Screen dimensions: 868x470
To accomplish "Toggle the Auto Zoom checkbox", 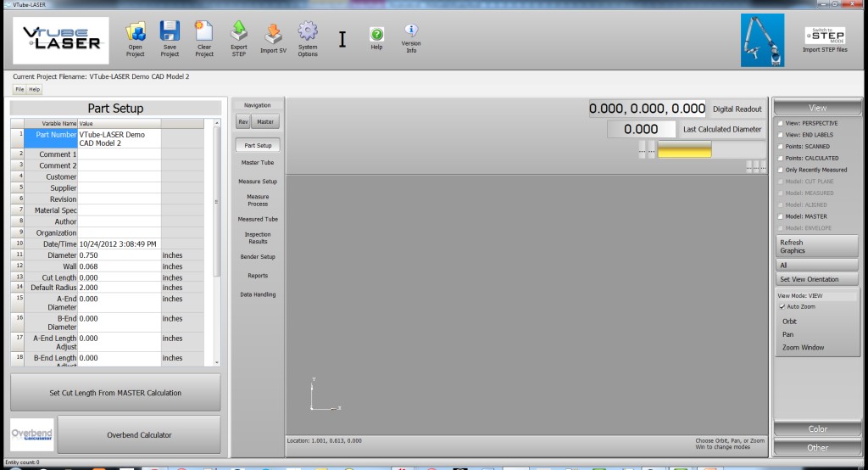I will (782, 306).
